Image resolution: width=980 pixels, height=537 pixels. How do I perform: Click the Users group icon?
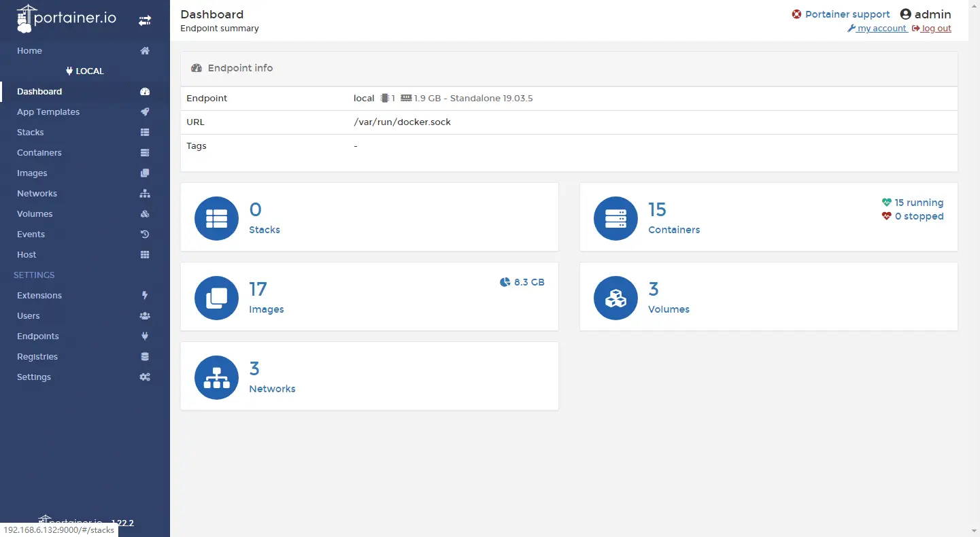pyautogui.click(x=145, y=316)
